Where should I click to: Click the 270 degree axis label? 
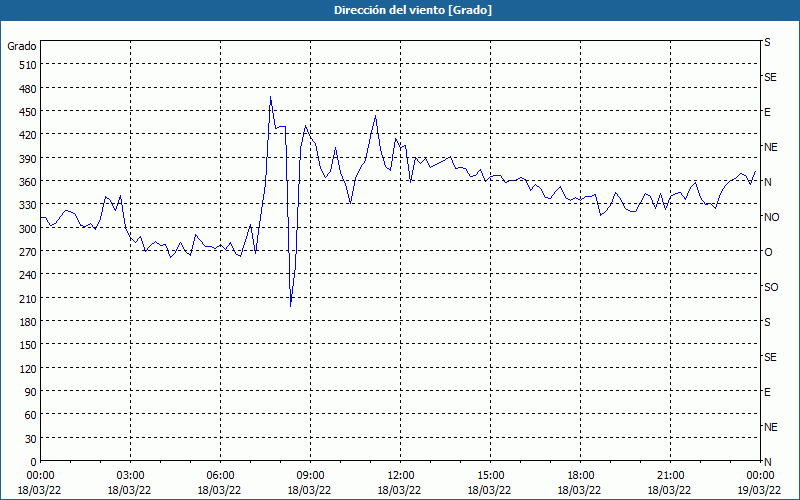coord(29,252)
